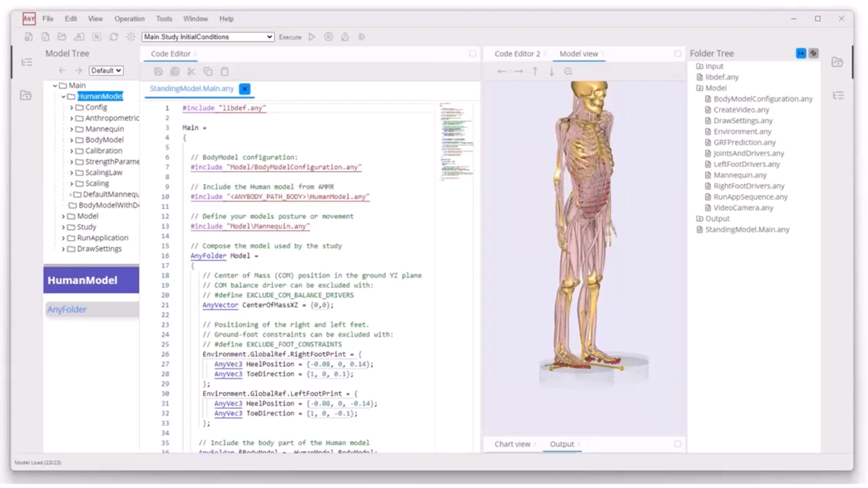Click the AnyFolder type link
868x488 pixels.
(67, 310)
